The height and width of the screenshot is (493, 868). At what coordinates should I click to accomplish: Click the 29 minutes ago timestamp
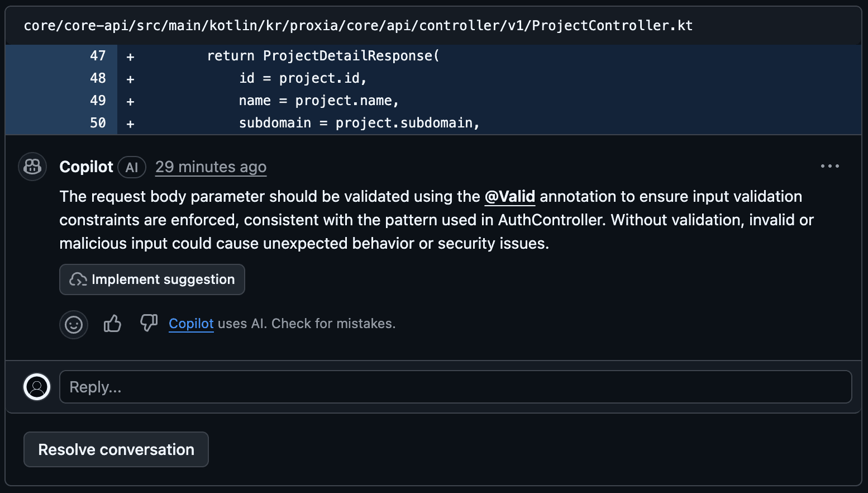coord(211,167)
